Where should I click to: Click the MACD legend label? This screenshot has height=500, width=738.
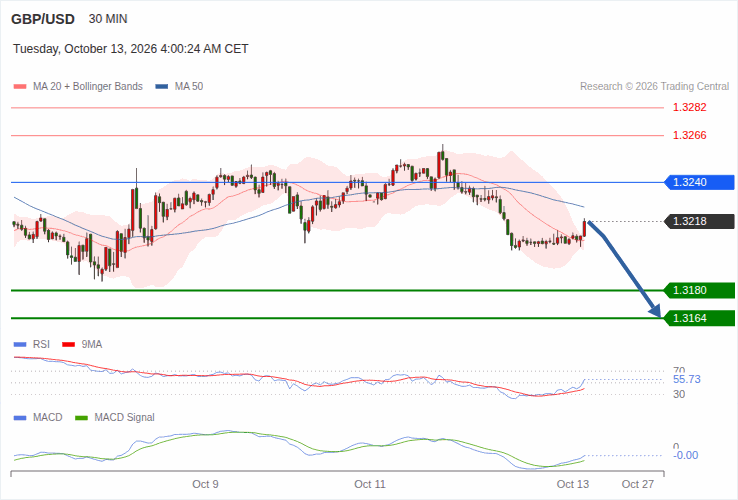point(48,418)
